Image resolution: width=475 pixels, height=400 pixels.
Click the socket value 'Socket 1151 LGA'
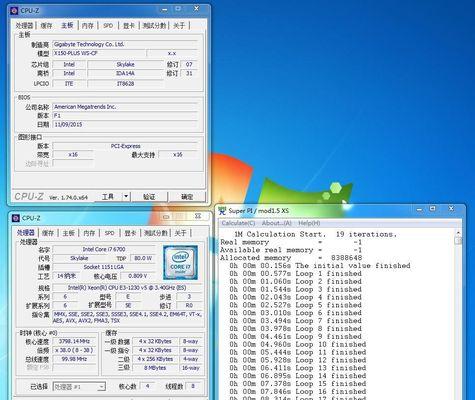104,267
